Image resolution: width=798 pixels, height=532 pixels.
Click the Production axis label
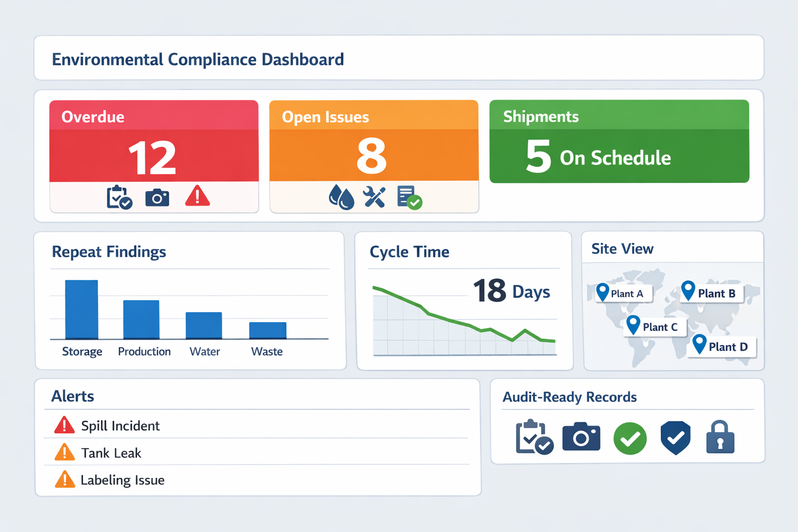click(x=144, y=352)
